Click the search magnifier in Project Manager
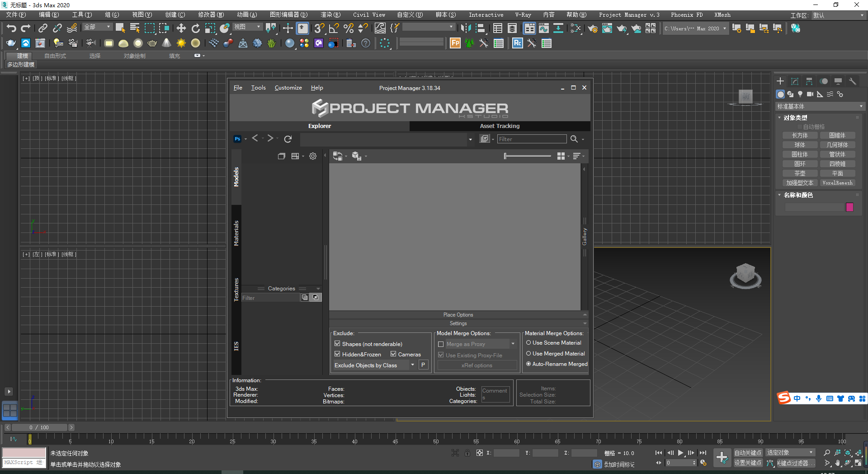Viewport: 868px width, 474px height. tap(574, 139)
